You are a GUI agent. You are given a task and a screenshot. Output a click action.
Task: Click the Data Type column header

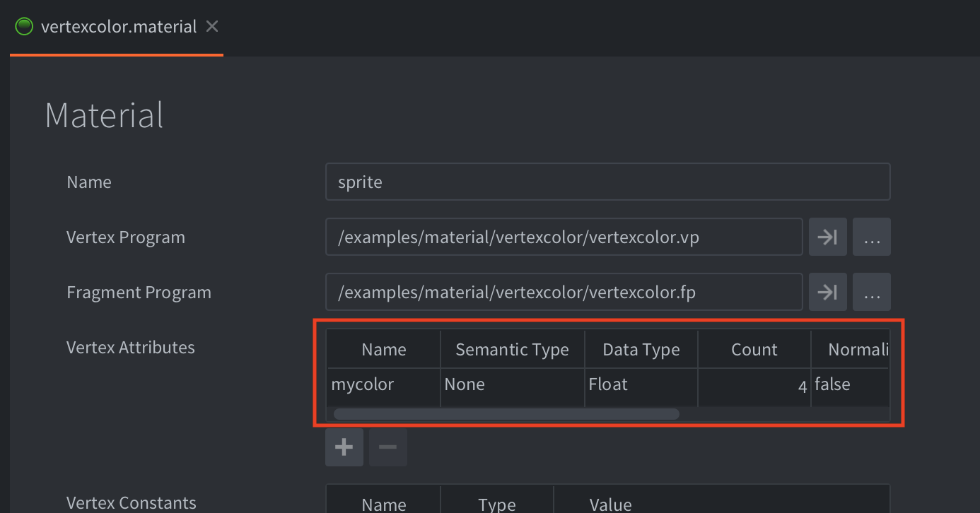click(641, 349)
